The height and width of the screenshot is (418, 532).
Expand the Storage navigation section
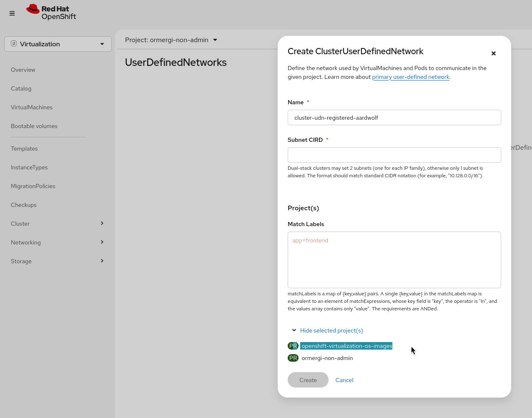[x=58, y=261]
